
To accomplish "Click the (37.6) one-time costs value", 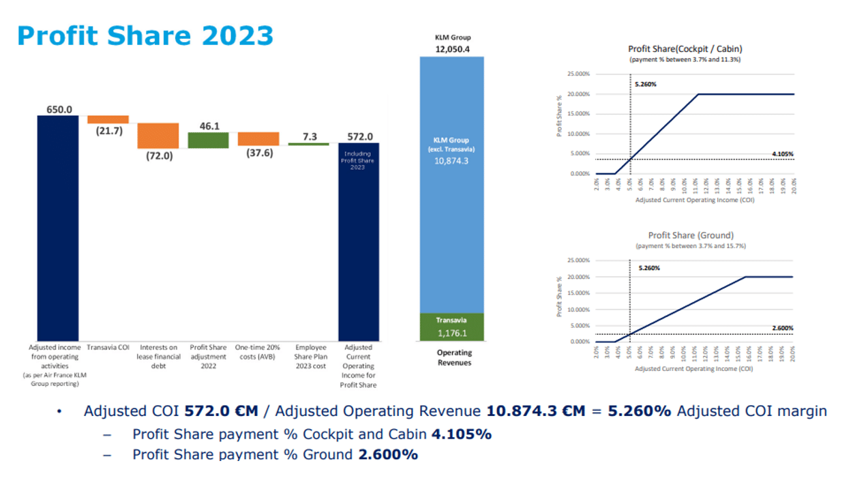I will tap(258, 153).
